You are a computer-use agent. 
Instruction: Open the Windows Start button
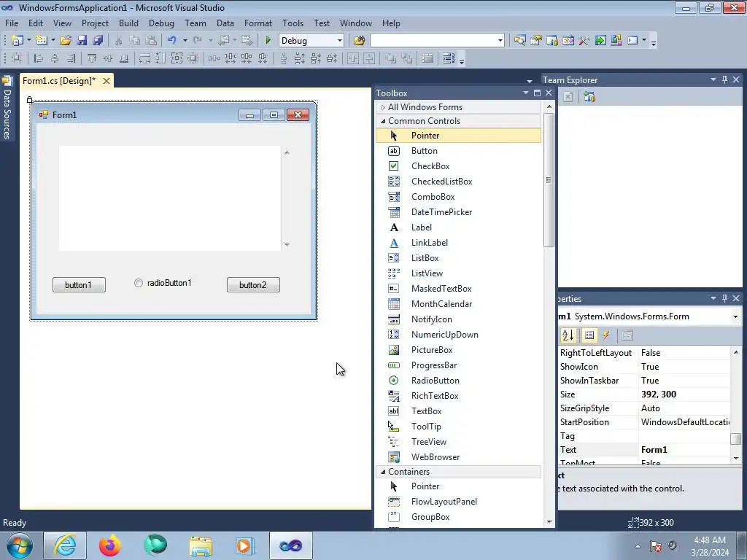pyautogui.click(x=20, y=545)
